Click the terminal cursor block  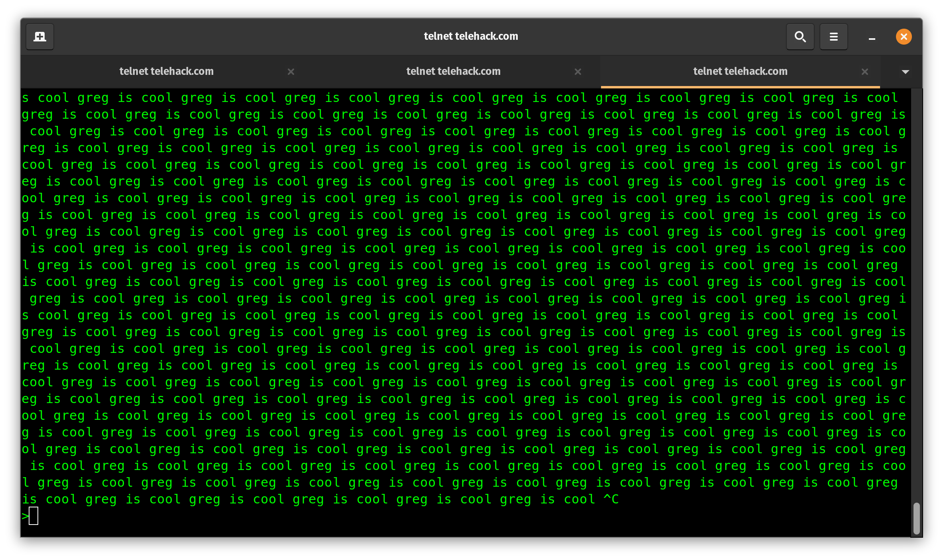click(33, 516)
